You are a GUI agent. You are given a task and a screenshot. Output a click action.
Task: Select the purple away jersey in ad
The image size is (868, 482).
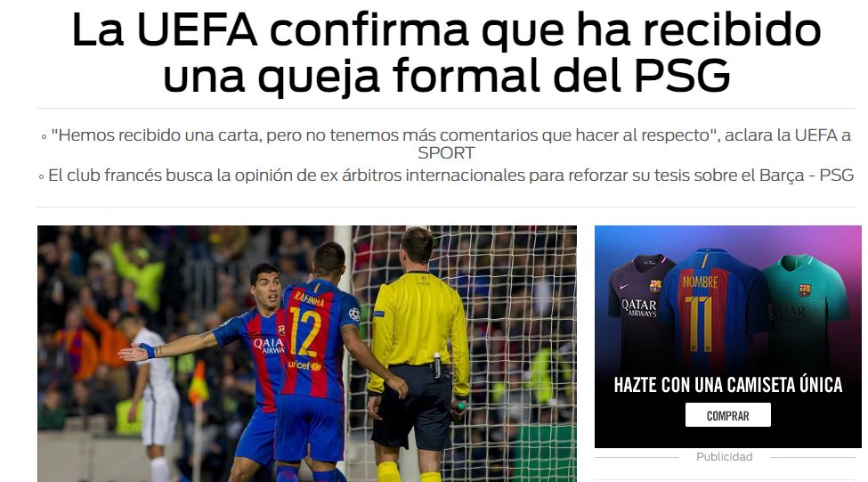click(639, 310)
